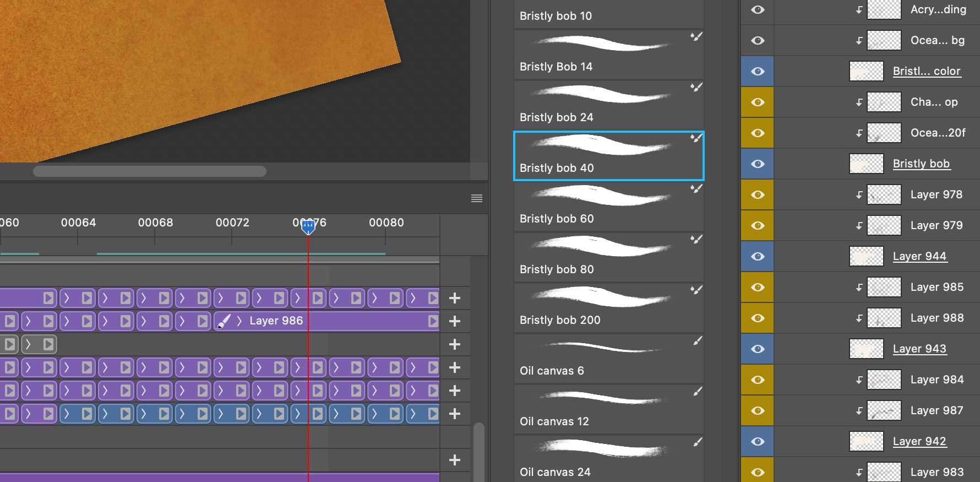Image resolution: width=980 pixels, height=482 pixels.
Task: Select the Bristly Bob 14 brush preset
Action: pyautogui.click(x=608, y=53)
